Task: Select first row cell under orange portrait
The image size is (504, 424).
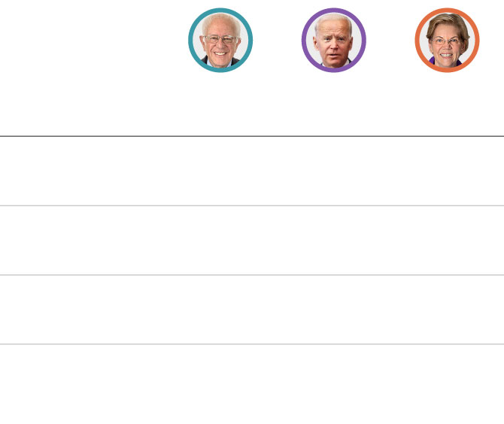Action: pos(447,171)
